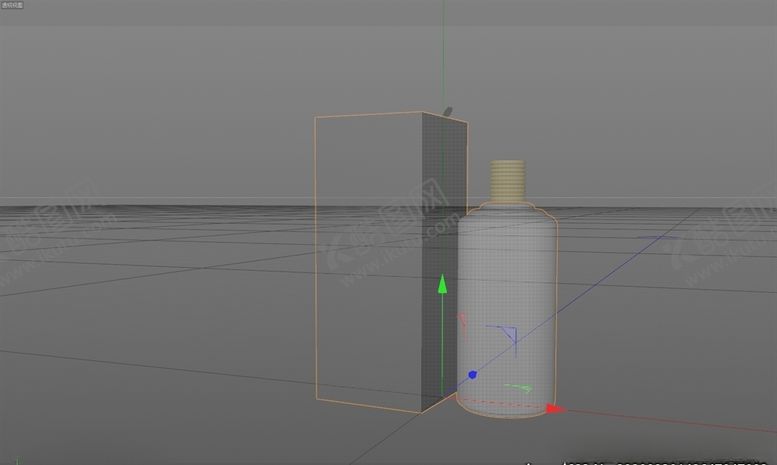This screenshot has height=465, width=777.
Task: Select the beige bottle cap
Action: [510, 181]
